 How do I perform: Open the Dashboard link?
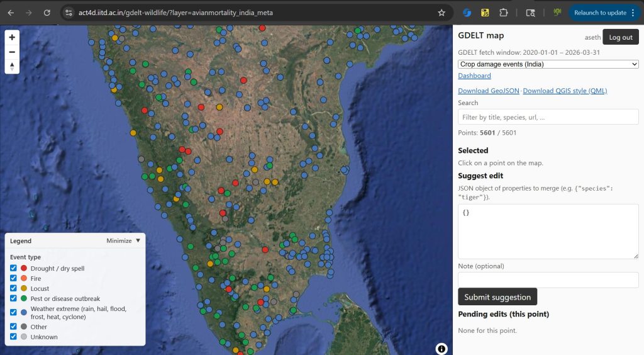click(474, 76)
